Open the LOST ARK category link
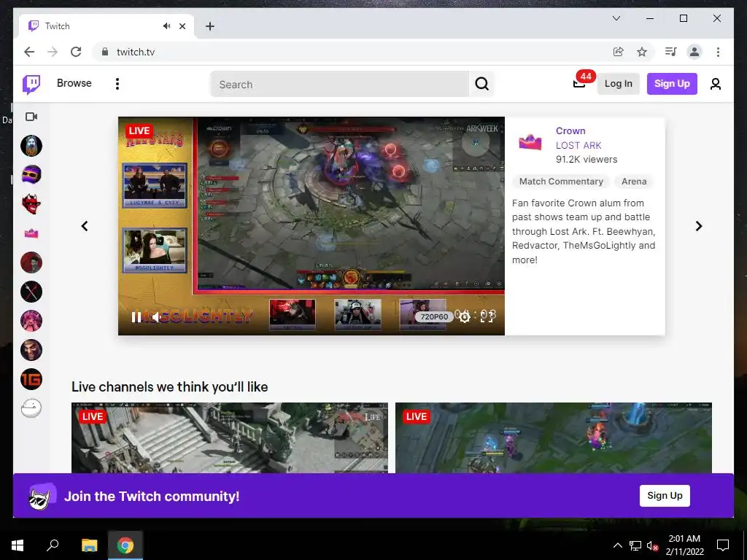Image resolution: width=747 pixels, height=560 pixels. [x=578, y=145]
